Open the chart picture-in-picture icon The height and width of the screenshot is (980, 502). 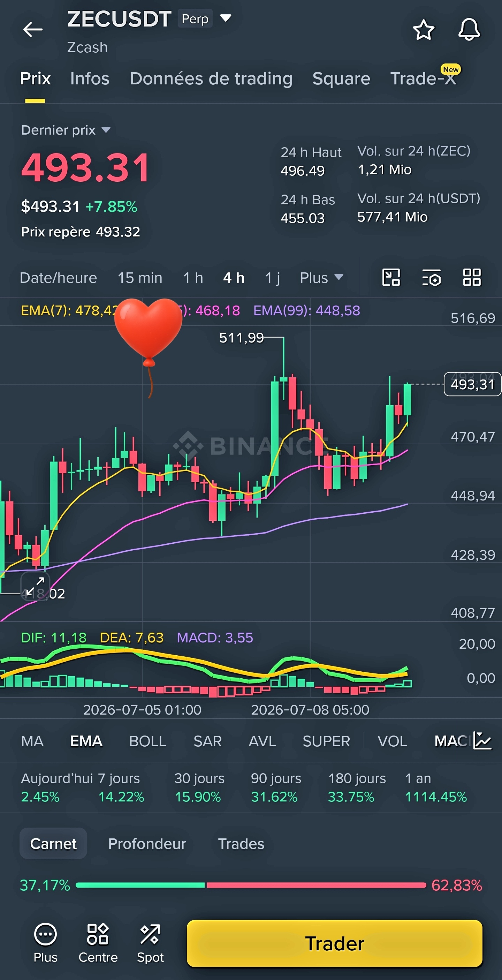[x=391, y=277]
